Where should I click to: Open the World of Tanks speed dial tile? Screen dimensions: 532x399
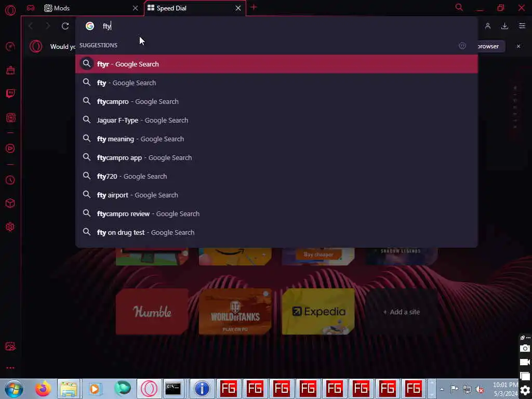tap(235, 312)
